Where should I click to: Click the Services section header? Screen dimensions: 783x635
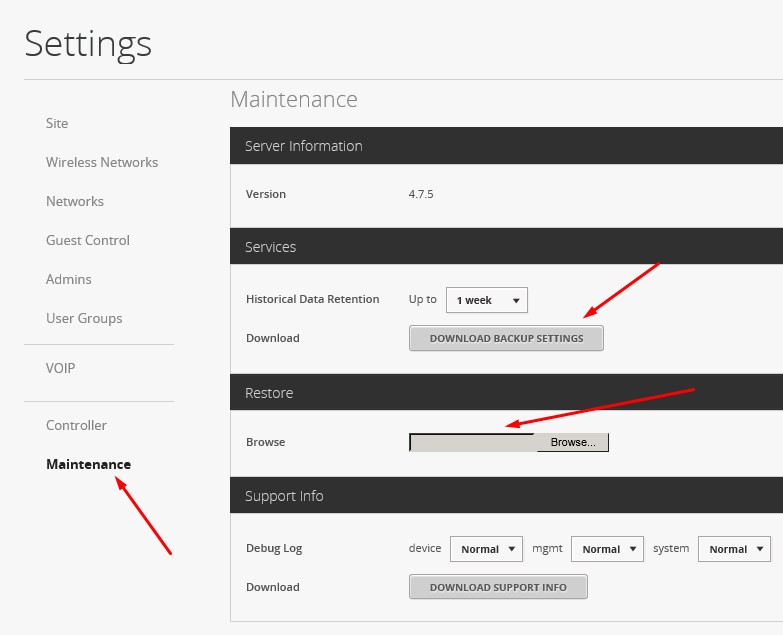pos(506,247)
